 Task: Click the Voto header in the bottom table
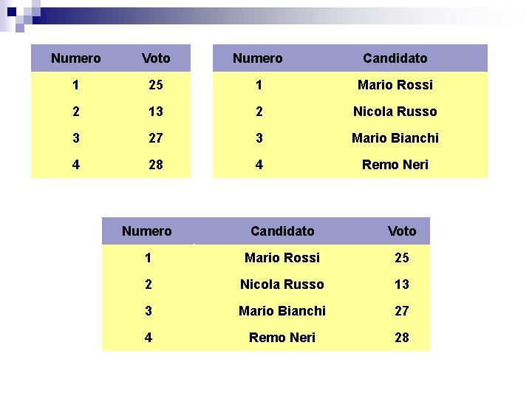pyautogui.click(x=402, y=231)
